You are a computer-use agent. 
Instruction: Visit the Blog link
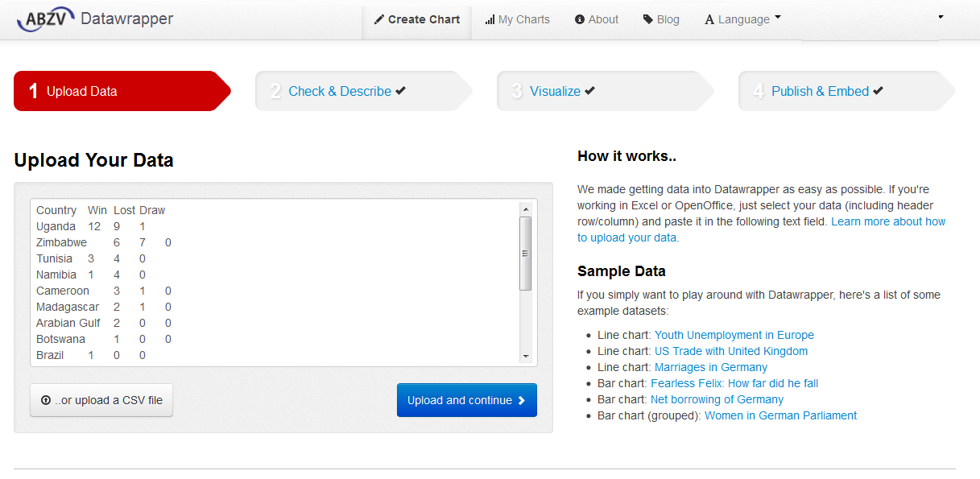661,19
